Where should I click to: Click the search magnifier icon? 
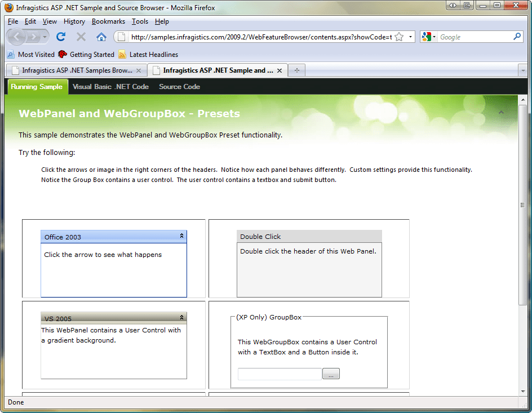517,36
